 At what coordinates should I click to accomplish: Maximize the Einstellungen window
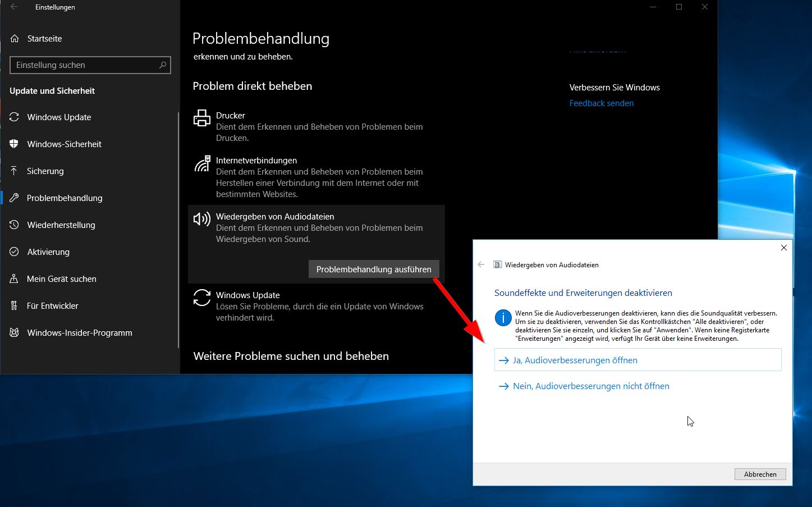click(x=679, y=7)
